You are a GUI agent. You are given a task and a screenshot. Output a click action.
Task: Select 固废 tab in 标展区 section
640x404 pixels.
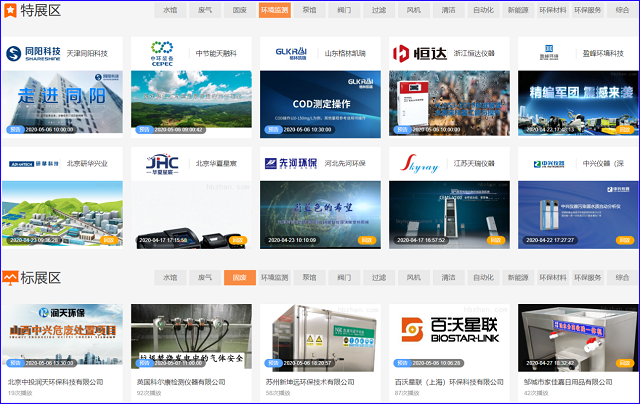(x=239, y=277)
